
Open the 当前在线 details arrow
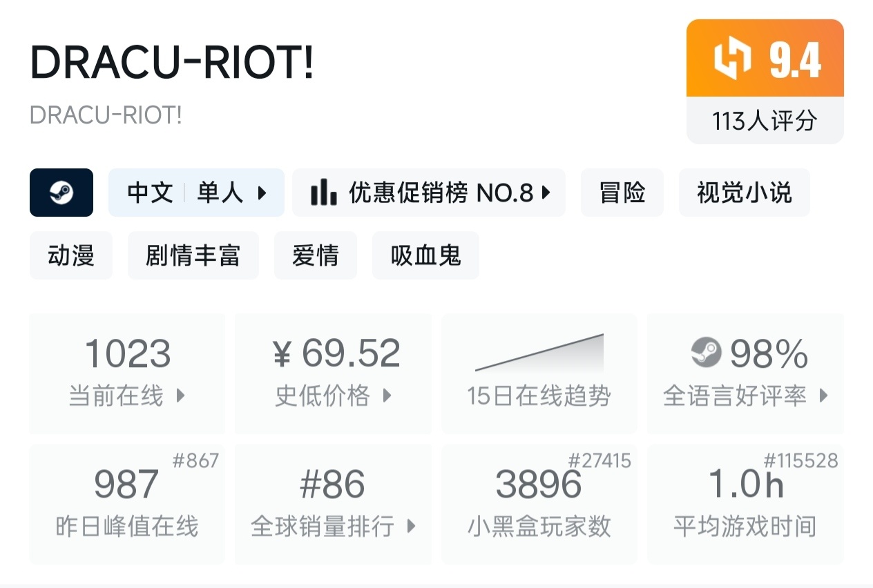coord(181,396)
